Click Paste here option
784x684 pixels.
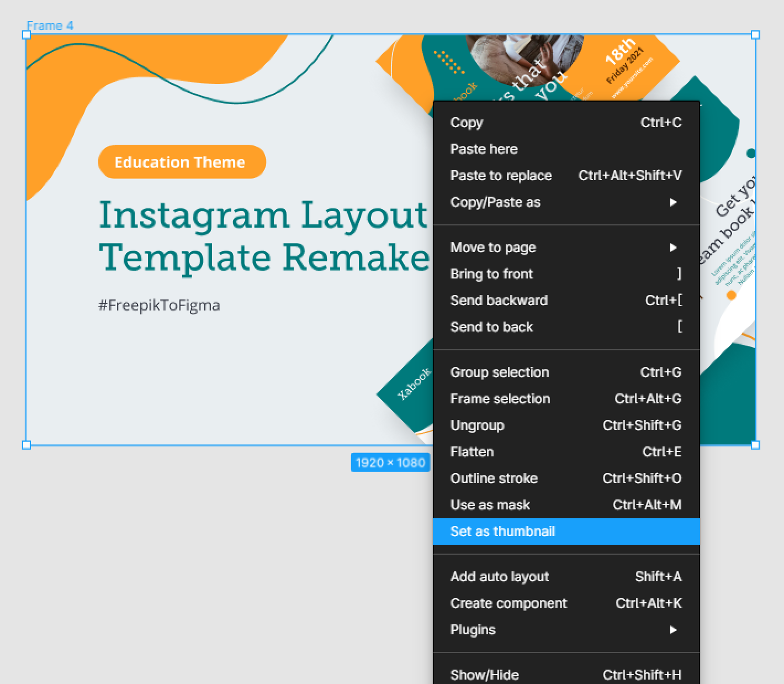(566, 149)
